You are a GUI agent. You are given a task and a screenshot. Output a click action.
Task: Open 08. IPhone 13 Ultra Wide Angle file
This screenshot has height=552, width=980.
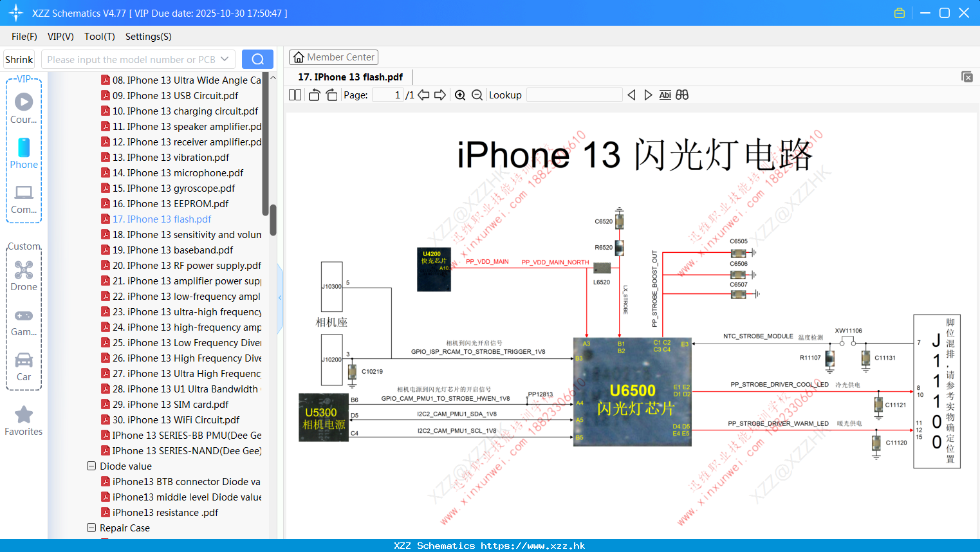187,80
